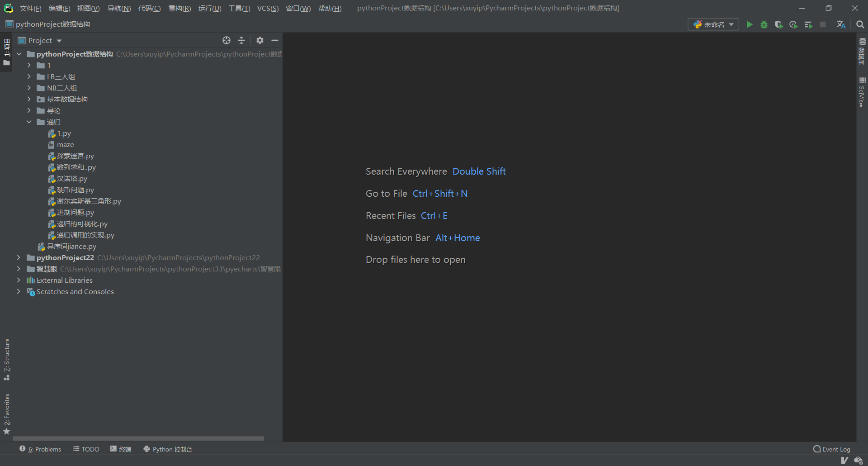Open the 重构(R) menu

[x=179, y=9]
